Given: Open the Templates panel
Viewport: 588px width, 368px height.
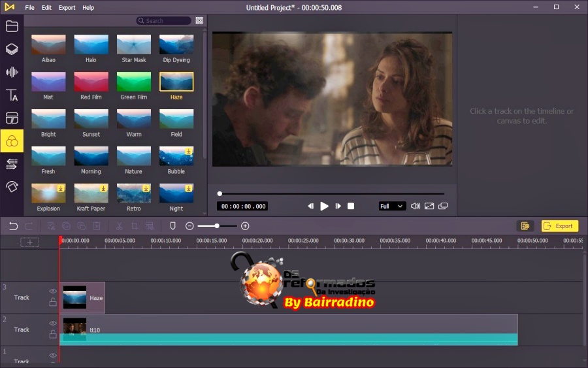Looking at the screenshot, I should point(12,118).
